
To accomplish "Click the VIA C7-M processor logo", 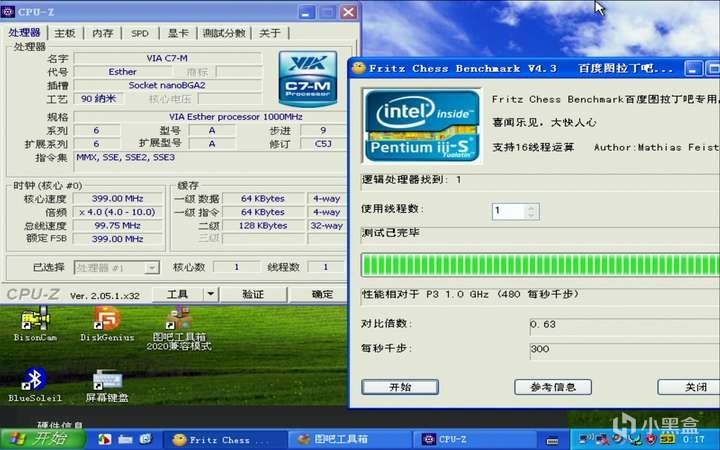I will [308, 79].
